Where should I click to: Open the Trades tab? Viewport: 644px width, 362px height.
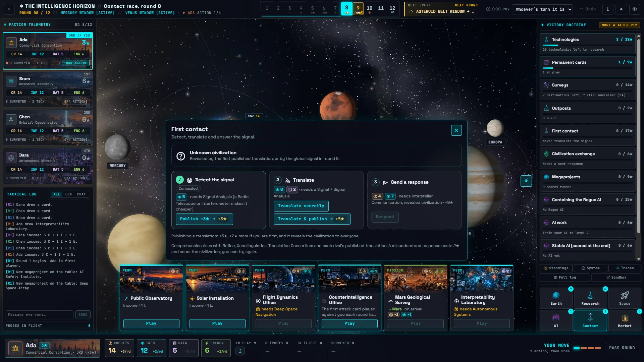point(625,268)
